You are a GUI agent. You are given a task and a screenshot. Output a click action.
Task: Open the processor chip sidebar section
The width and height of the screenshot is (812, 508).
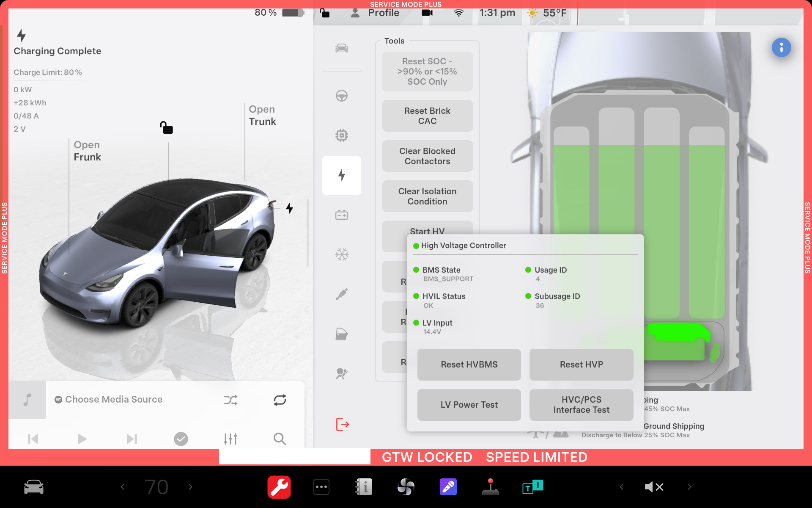tap(341, 135)
